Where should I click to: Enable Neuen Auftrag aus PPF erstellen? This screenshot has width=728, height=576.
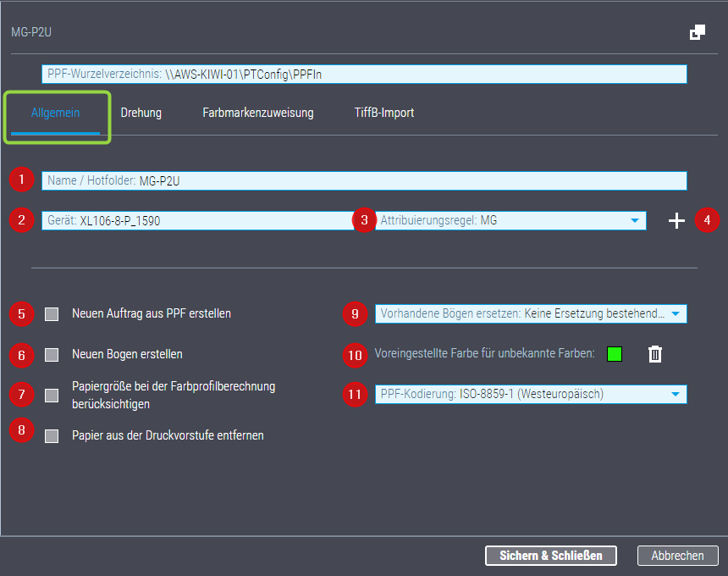(x=51, y=313)
